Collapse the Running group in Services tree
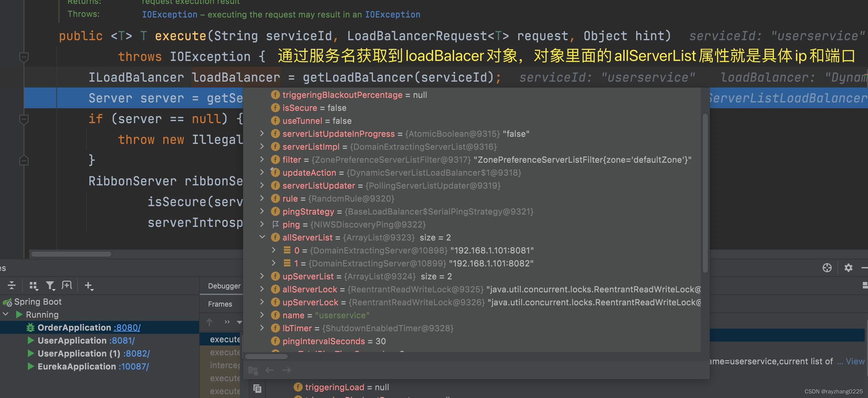Image resolution: width=868 pixels, height=398 pixels. point(6,314)
